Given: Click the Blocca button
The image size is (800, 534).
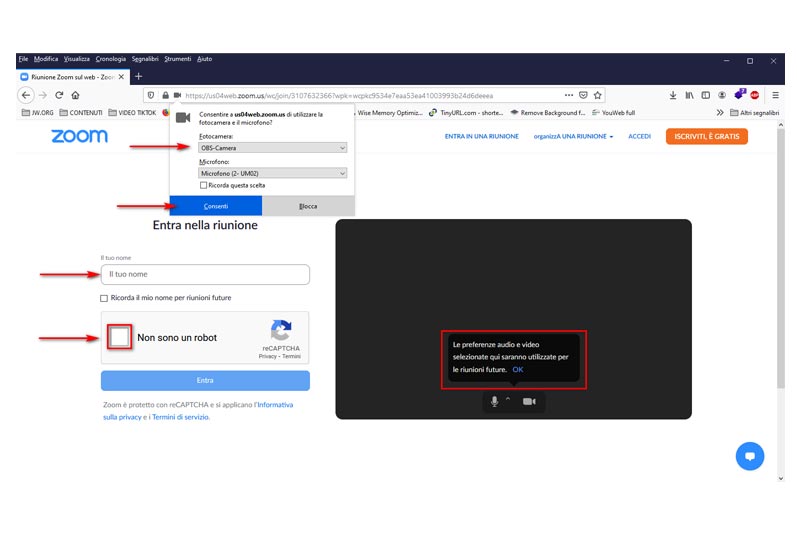Looking at the screenshot, I should pos(308,206).
